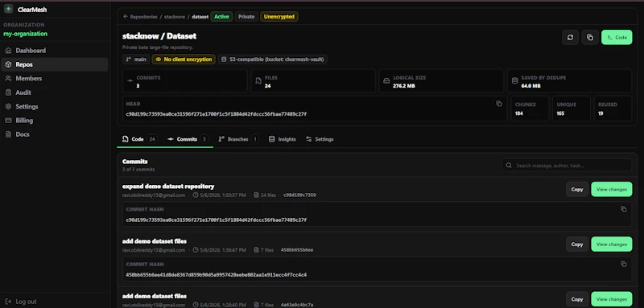Viewport: 644px width, 308px height.
Task: Refresh the repository with the refresh icon
Action: (570, 37)
